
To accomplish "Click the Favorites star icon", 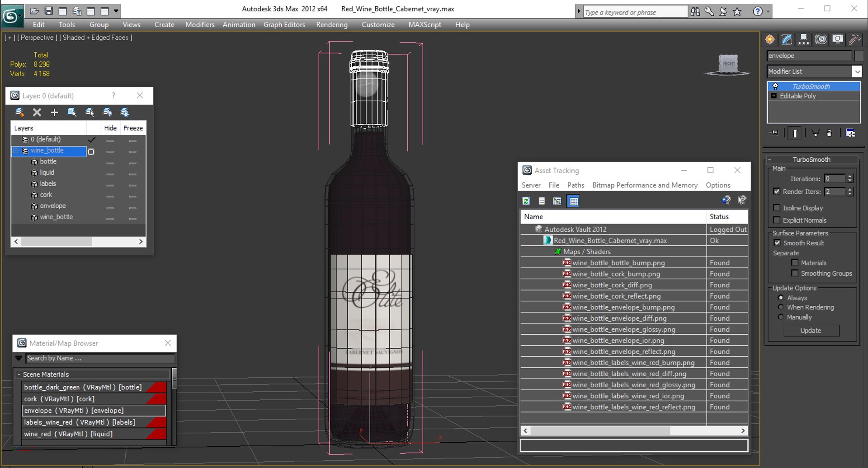I will (x=737, y=12).
